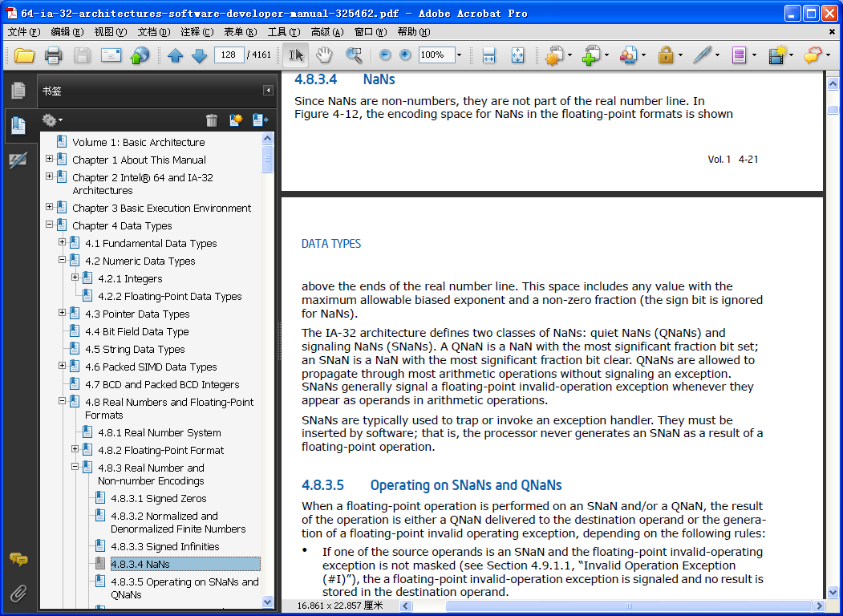The height and width of the screenshot is (616, 843).
Task: Open the Attachments paperclip panel
Action: point(18,594)
